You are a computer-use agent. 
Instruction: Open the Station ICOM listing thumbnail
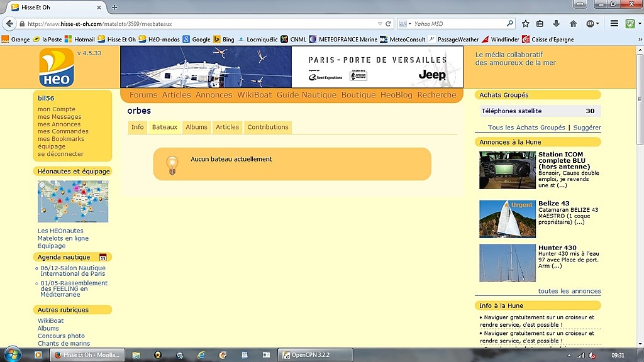click(508, 170)
